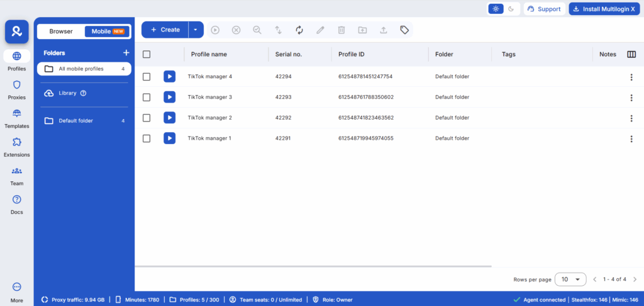This screenshot has height=306, width=644.
Task: Expand the Create button dropdown arrow
Action: click(196, 30)
